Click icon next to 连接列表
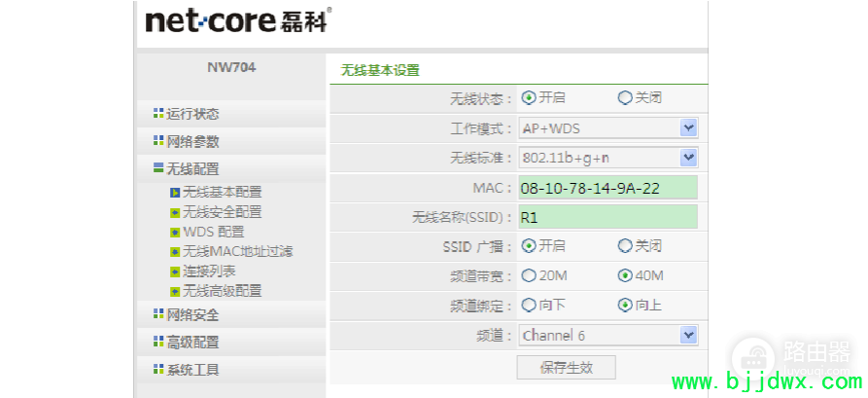Screen dimensions: 868x398 [x=175, y=271]
